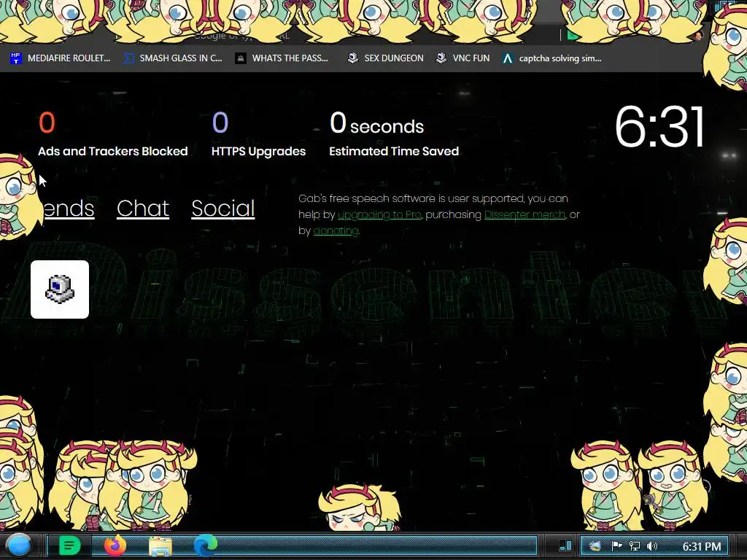
Task: Click the taskbar clock showing 6:31 PM
Action: [702, 547]
